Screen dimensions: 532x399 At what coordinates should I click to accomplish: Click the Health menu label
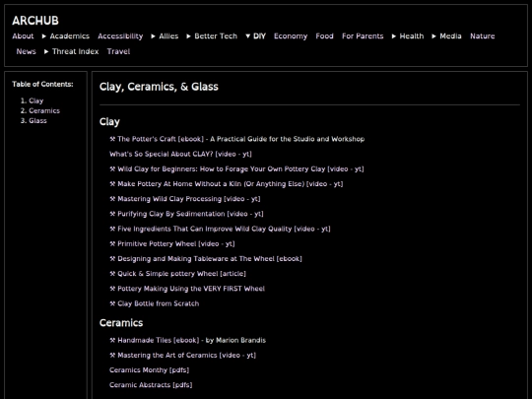click(412, 36)
